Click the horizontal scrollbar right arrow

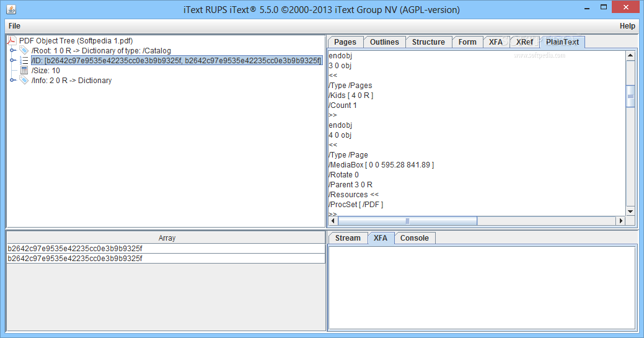pyautogui.click(x=620, y=221)
